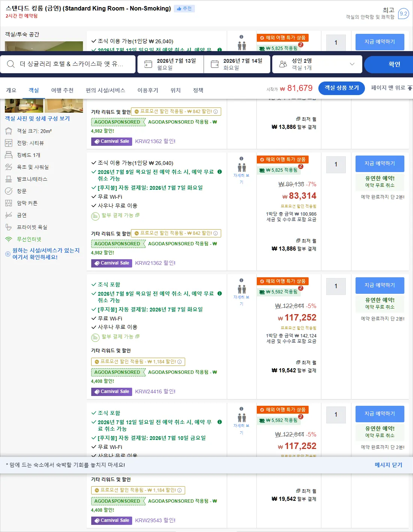Open bathroom photo thumbnail
The image size is (413, 532).
pos(64,106)
